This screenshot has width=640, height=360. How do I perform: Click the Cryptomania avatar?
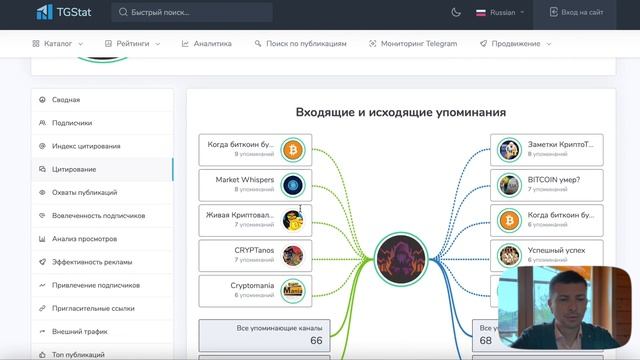[293, 291]
